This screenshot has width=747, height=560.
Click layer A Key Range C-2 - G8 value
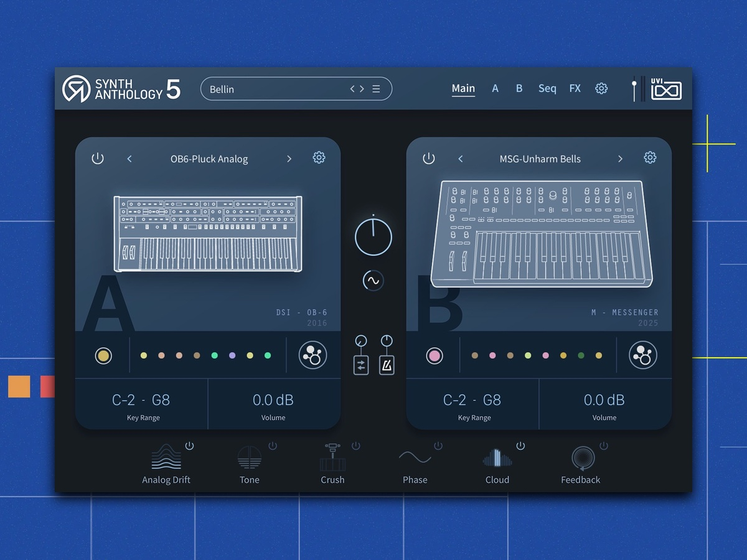142,400
